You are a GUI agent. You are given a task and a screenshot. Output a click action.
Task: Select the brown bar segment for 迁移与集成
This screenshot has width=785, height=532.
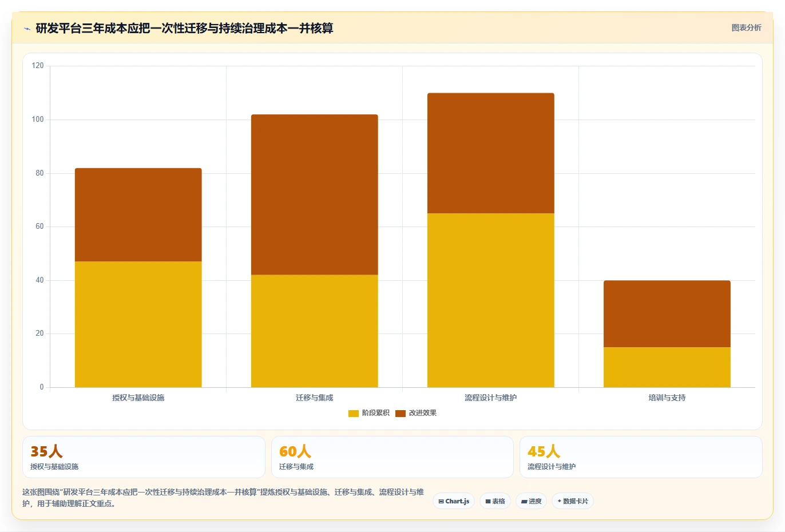pos(315,194)
